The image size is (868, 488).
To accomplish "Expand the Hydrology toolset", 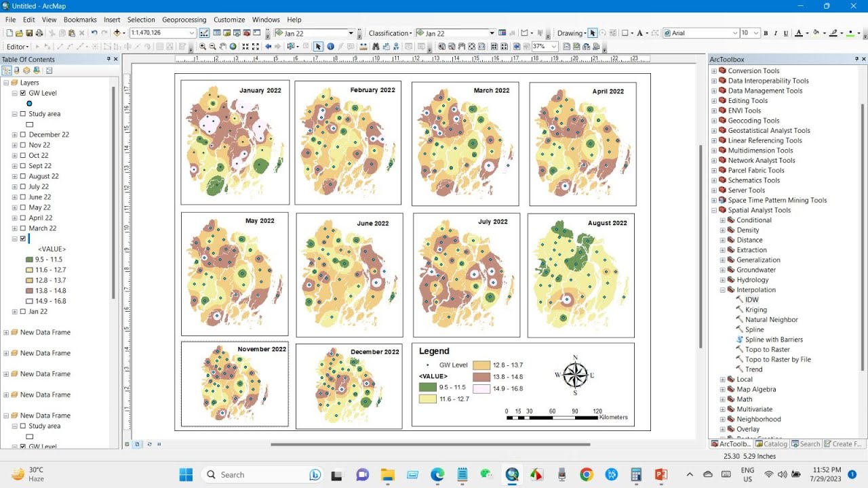I will click(x=723, y=280).
